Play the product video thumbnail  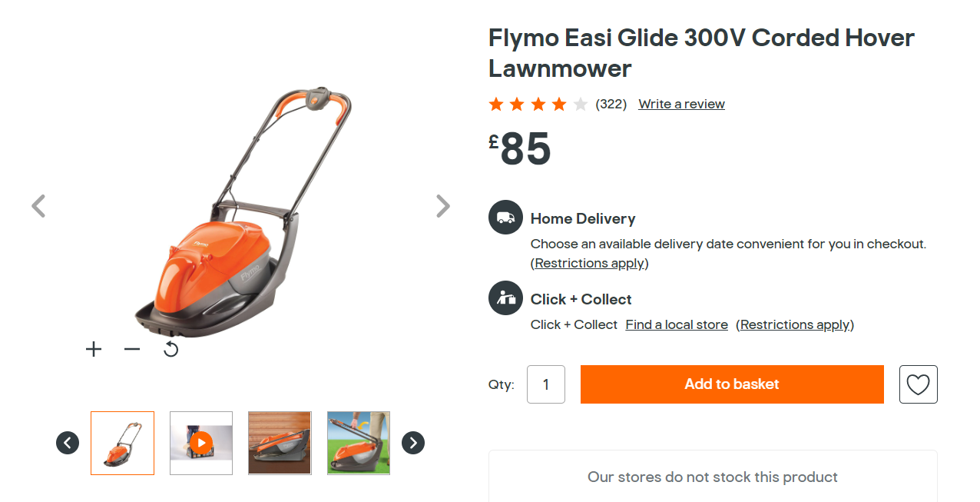pos(201,443)
